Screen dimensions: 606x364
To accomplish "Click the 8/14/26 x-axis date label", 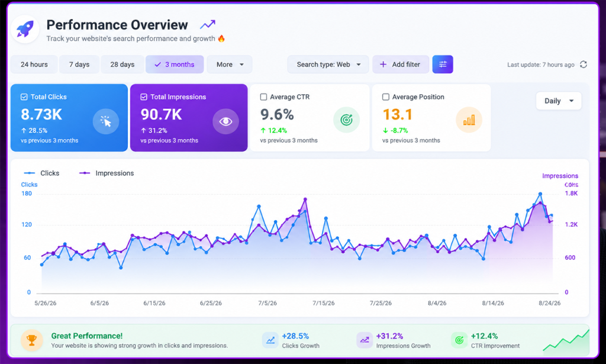I will coord(493,303).
